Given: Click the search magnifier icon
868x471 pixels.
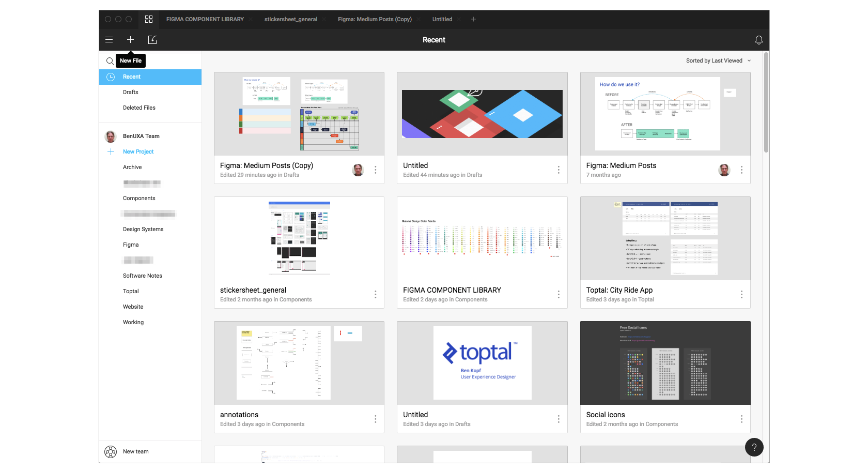Looking at the screenshot, I should pos(110,61).
